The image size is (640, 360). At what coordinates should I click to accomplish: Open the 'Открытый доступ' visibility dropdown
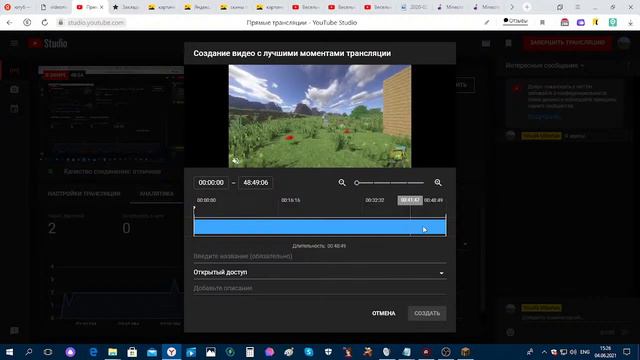pyautogui.click(x=320, y=272)
